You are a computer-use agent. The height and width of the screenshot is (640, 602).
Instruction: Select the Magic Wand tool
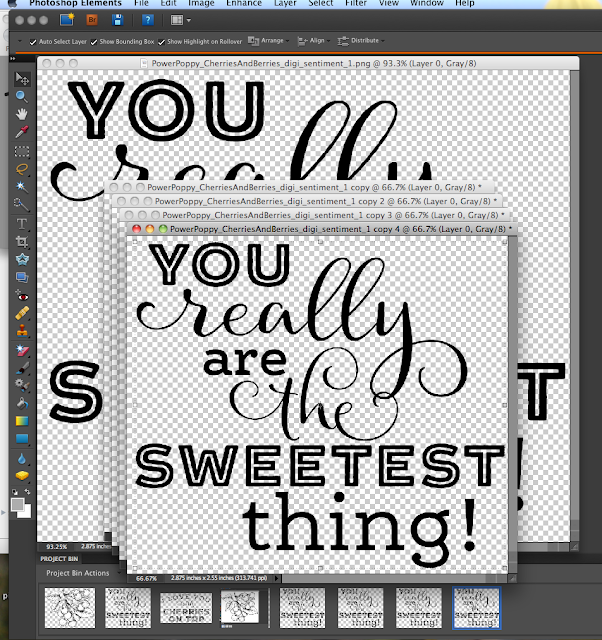coord(22,187)
